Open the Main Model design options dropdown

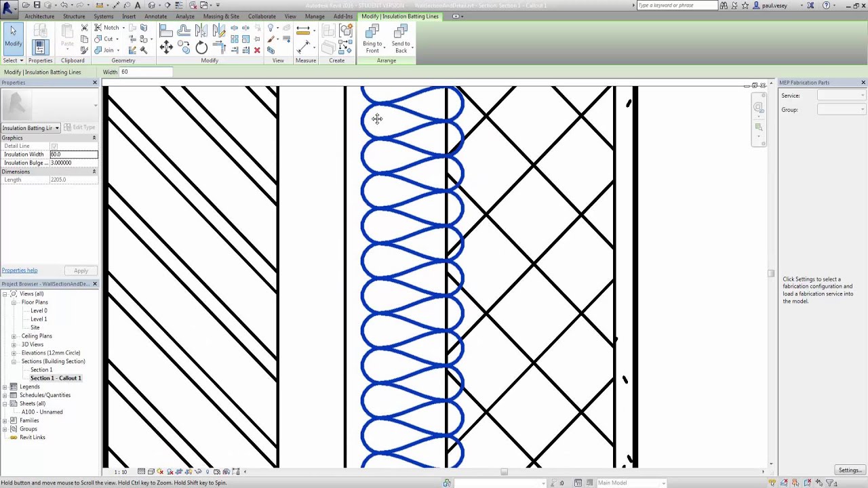[x=631, y=483]
